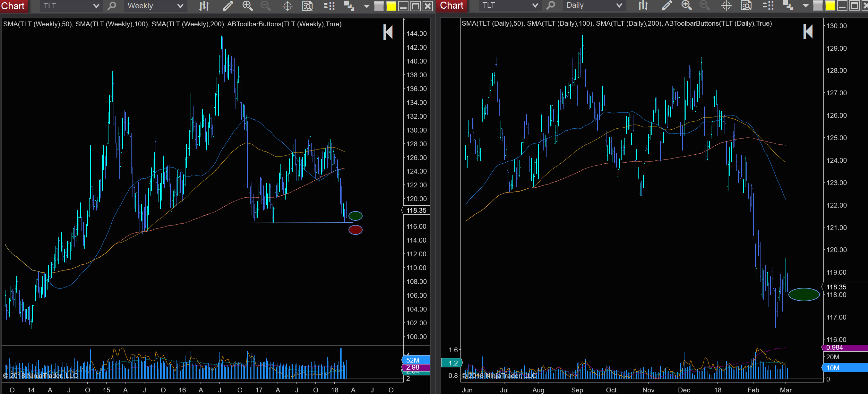
Task: Click the 118.35 price marker on Weekly chart
Action: (416, 210)
